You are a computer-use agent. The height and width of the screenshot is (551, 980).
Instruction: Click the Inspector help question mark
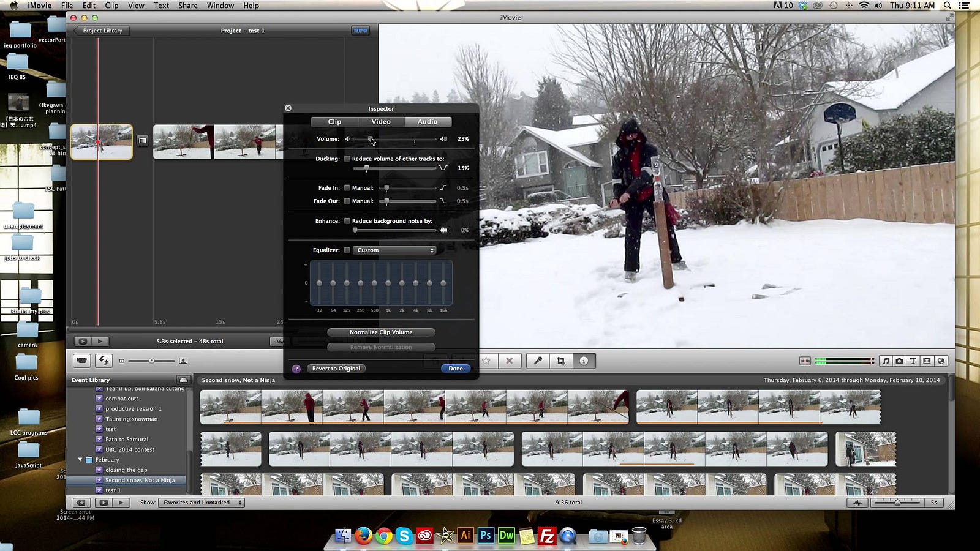(x=296, y=369)
